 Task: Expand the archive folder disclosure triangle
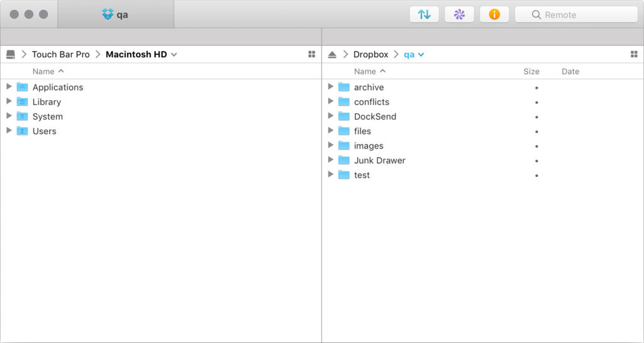331,87
